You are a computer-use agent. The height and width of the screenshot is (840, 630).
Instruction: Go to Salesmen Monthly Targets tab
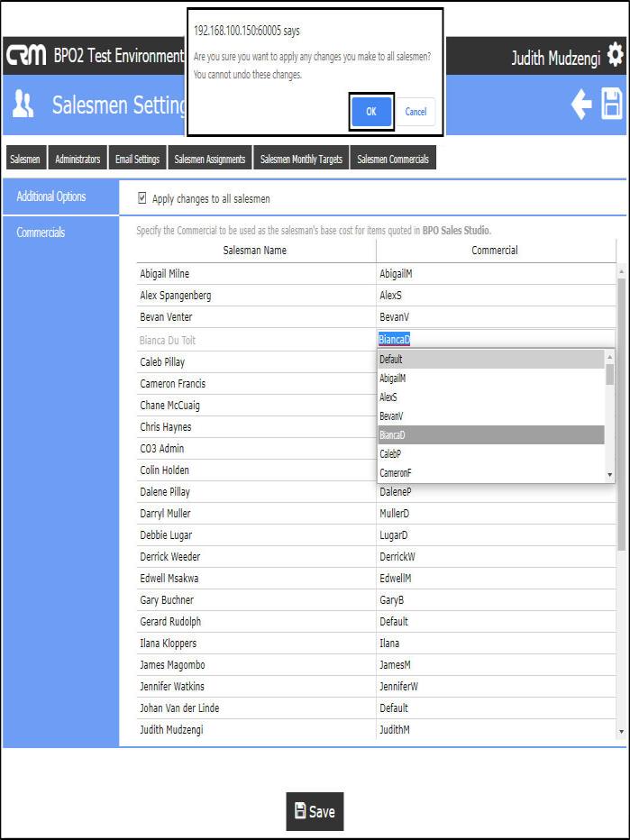click(301, 160)
